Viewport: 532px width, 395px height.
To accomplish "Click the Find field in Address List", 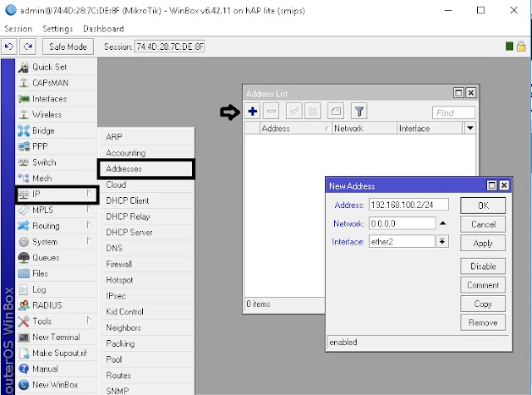I will point(454,112).
